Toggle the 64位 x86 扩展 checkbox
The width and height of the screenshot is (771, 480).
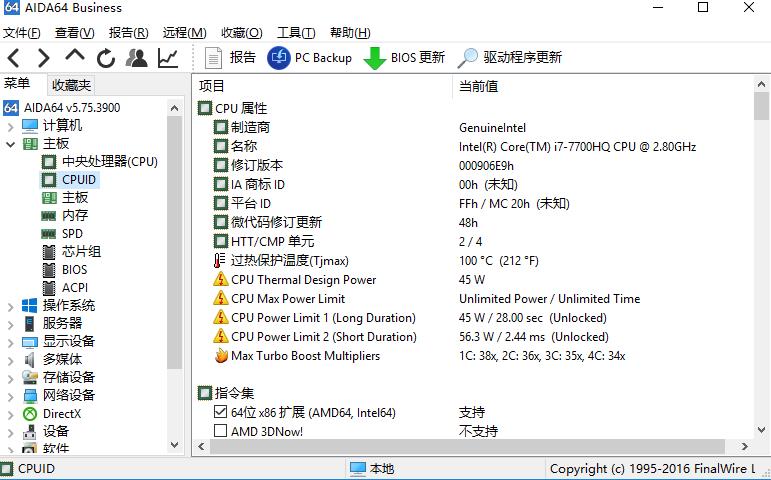[x=220, y=411]
